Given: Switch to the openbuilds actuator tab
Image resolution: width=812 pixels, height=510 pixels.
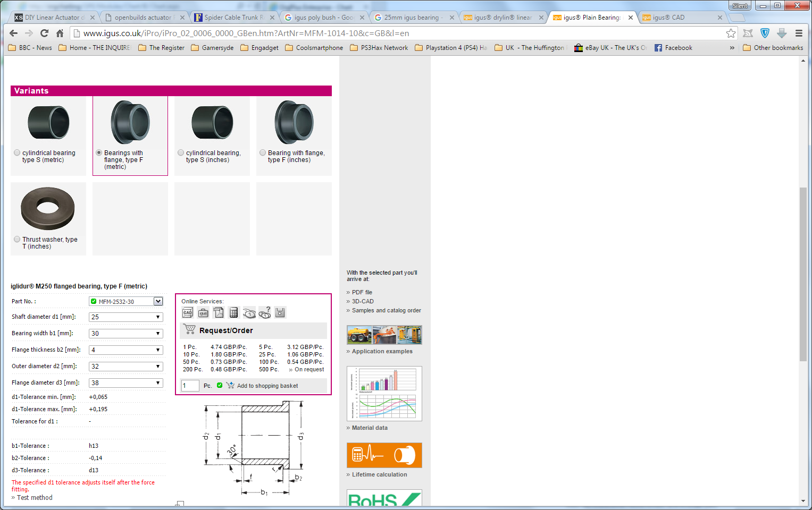Looking at the screenshot, I should (x=143, y=18).
